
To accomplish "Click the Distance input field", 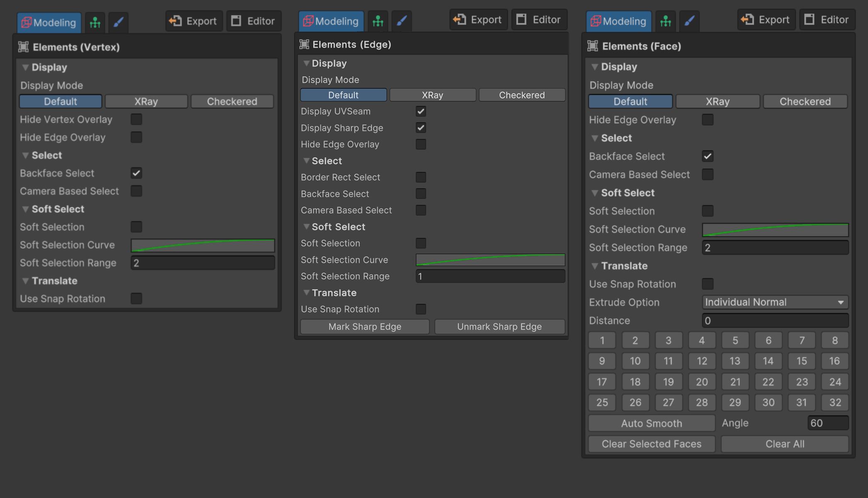I will [775, 320].
